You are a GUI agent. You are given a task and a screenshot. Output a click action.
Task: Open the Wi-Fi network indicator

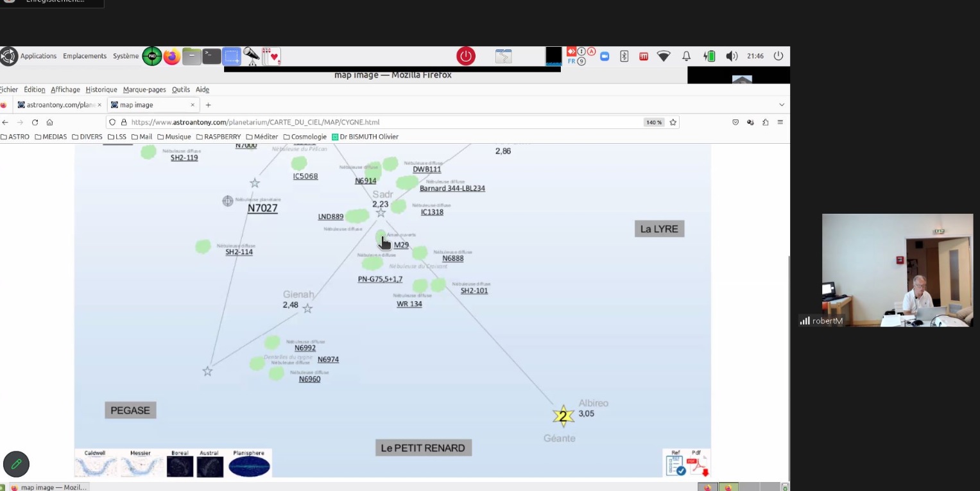coord(664,56)
